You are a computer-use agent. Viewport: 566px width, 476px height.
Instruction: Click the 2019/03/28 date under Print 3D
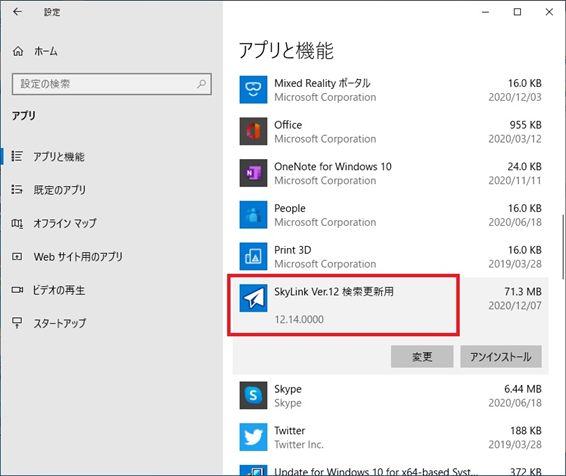coord(515,264)
